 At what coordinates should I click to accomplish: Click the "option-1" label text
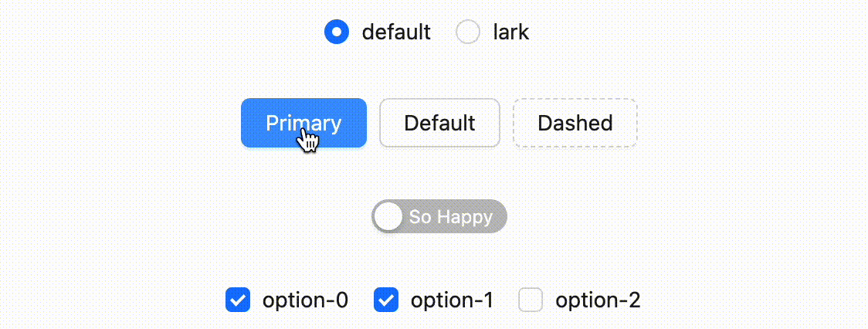pyautogui.click(x=453, y=300)
